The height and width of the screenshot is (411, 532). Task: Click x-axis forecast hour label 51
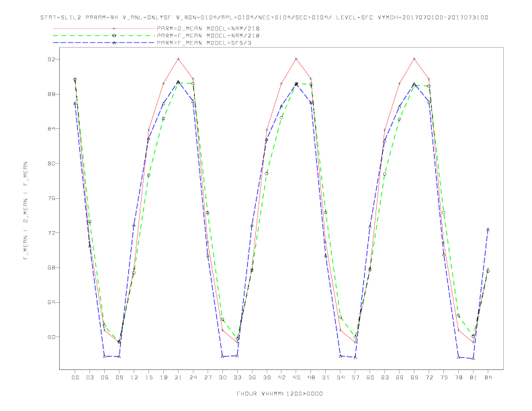tap(326, 377)
